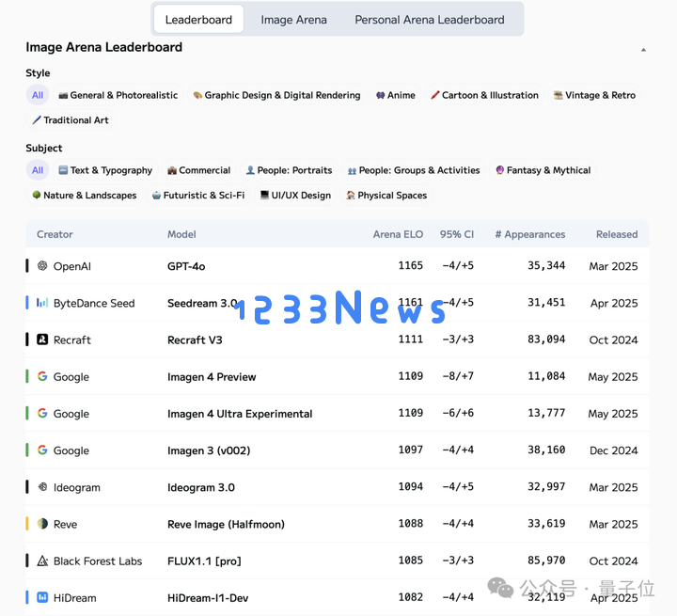Select the UI/UX Design subject filter
This screenshot has height=616, width=677.
tap(295, 196)
